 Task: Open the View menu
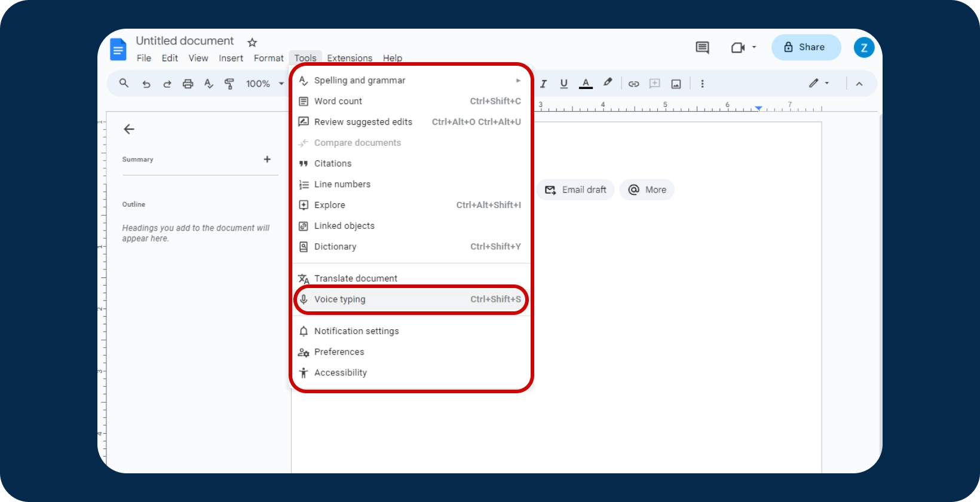(x=198, y=58)
